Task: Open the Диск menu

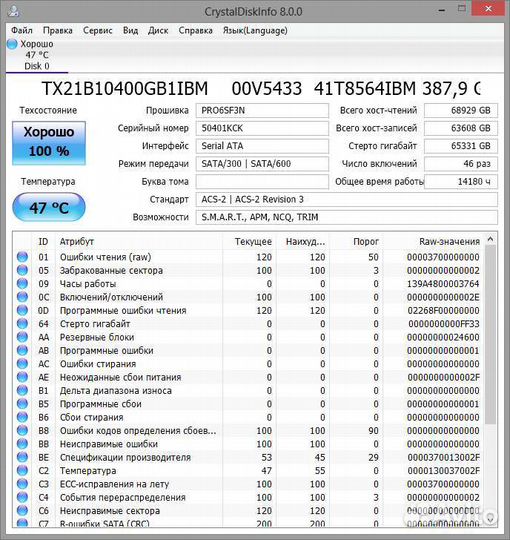Action: pos(158,30)
